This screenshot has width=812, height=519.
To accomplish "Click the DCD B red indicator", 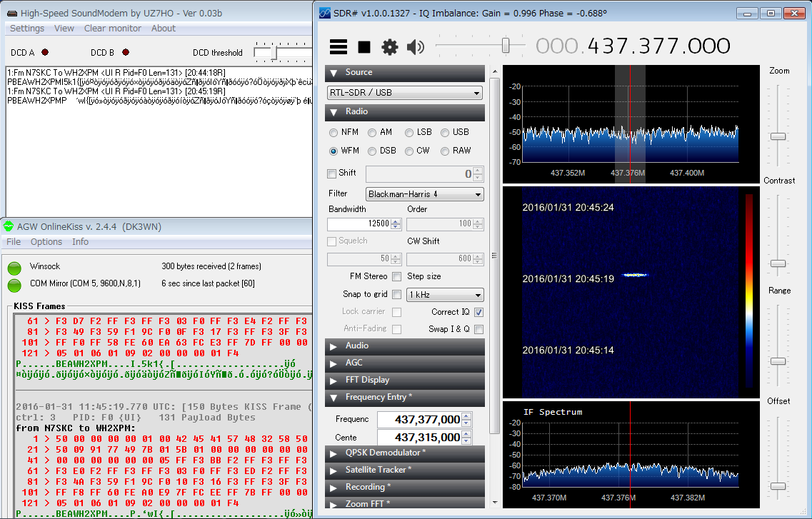I will coord(126,52).
